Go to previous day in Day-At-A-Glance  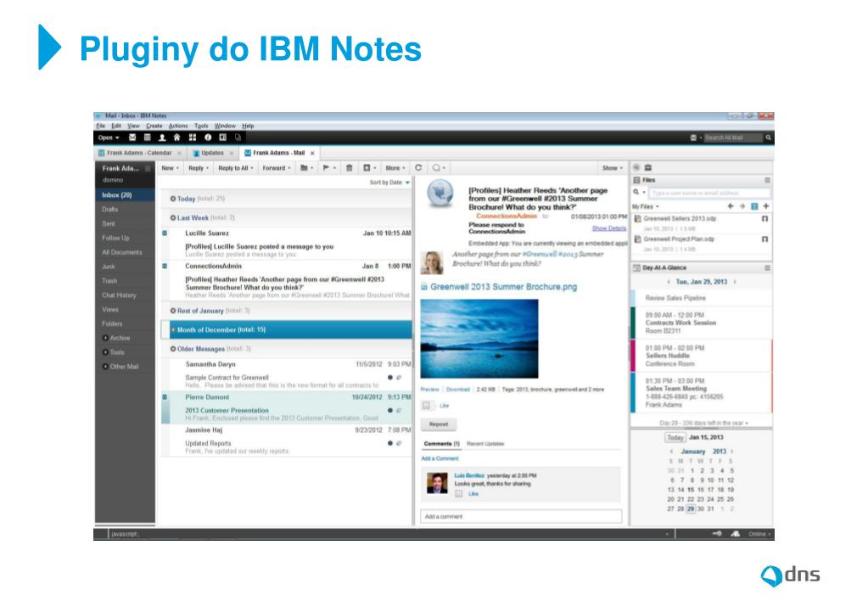point(669,282)
